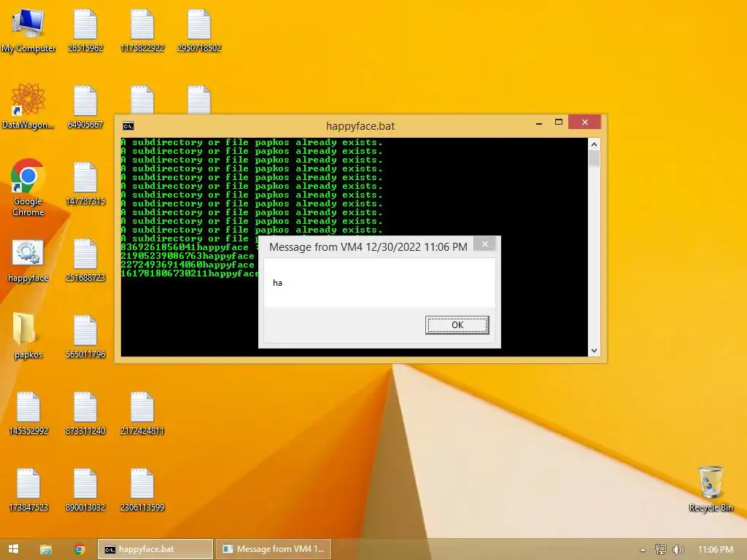
Task: Select file 26515962 on desktop
Action: [x=85, y=31]
